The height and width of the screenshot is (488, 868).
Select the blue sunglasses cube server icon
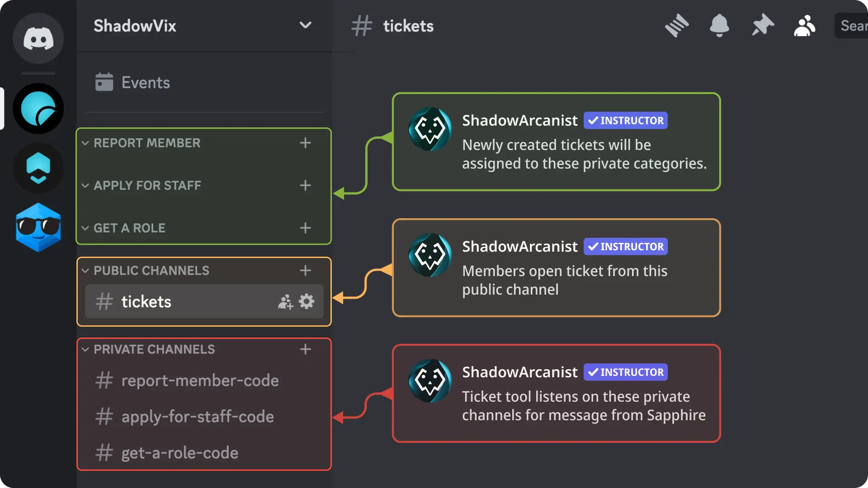pyautogui.click(x=38, y=227)
